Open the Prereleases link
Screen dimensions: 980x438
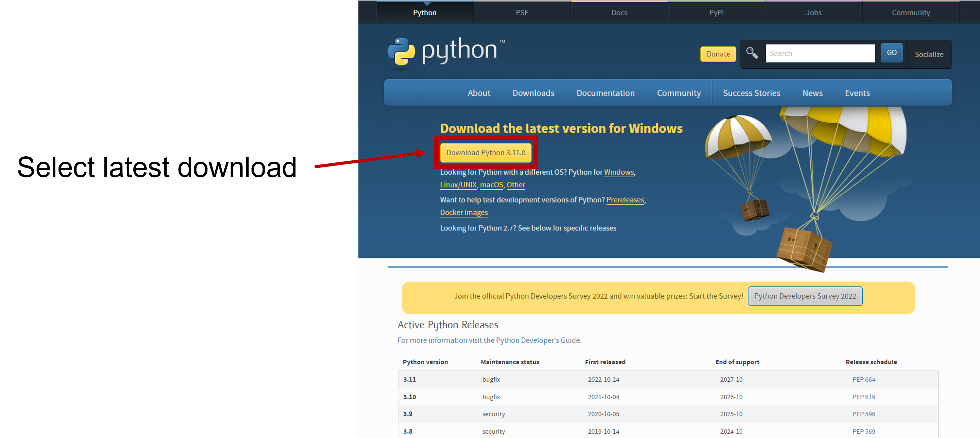pos(625,200)
